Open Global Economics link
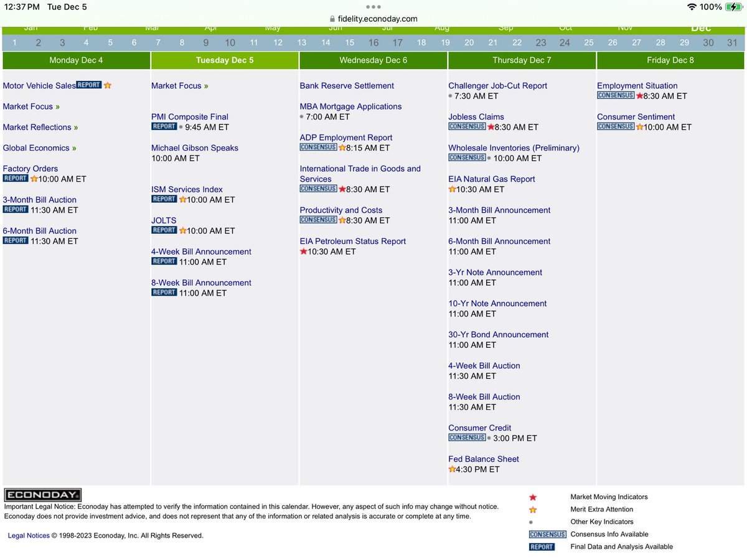This screenshot has height=560, width=747. click(x=40, y=148)
